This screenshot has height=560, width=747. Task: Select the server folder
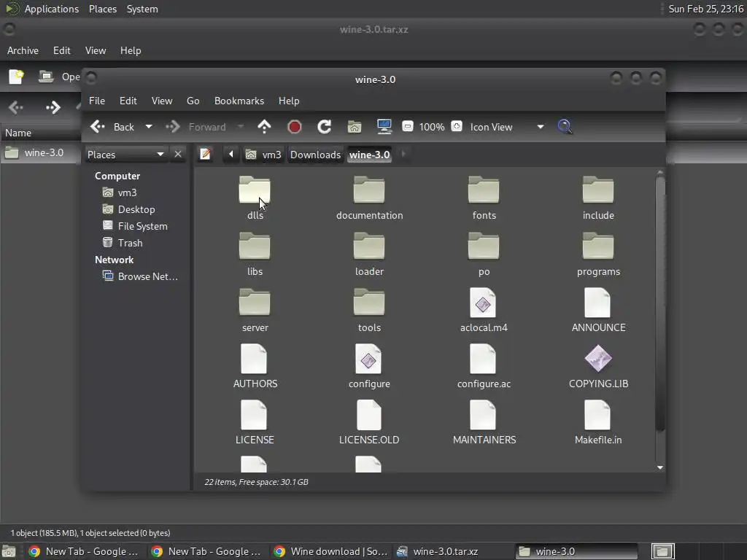[255, 309]
